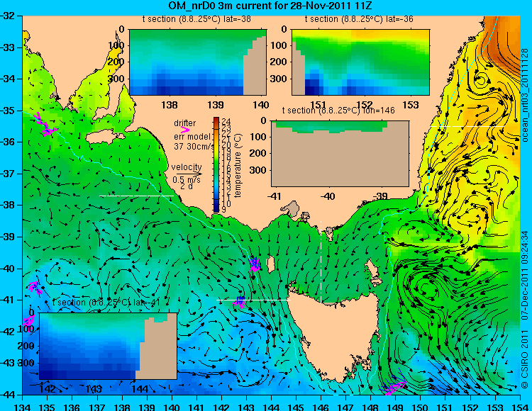Click the small eddy near 152E, 34S
Screen dimensions: 532x411
click(x=480, y=80)
